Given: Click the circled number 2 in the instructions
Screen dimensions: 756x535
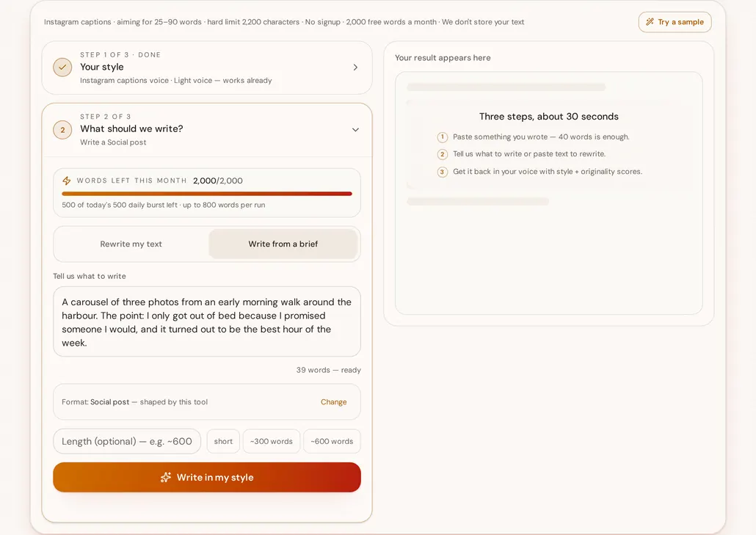Looking at the screenshot, I should pyautogui.click(x=442, y=154).
